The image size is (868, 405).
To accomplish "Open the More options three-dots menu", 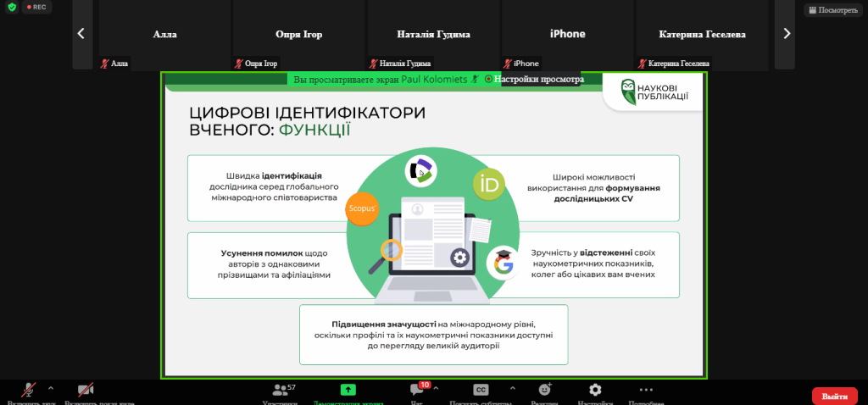I will tap(646, 391).
